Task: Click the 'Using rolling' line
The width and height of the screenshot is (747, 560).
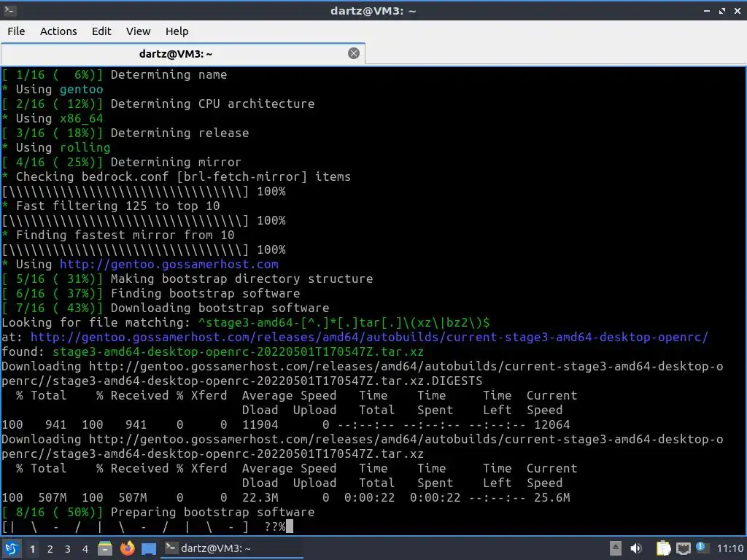Action: pyautogui.click(x=56, y=147)
